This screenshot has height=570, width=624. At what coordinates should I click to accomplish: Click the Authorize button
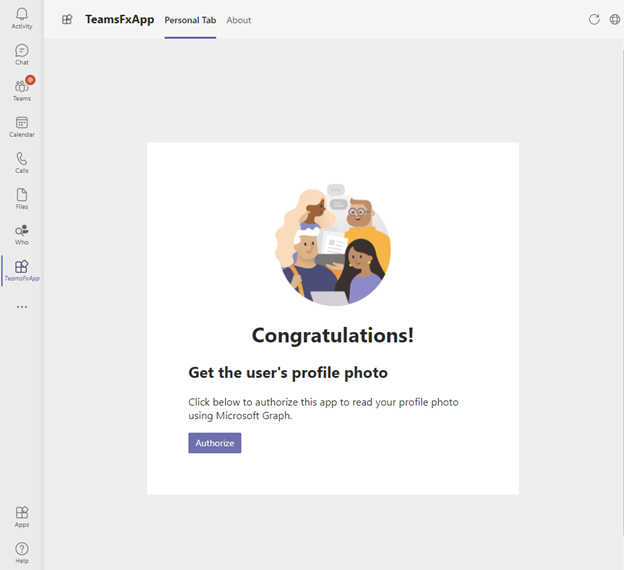point(214,443)
